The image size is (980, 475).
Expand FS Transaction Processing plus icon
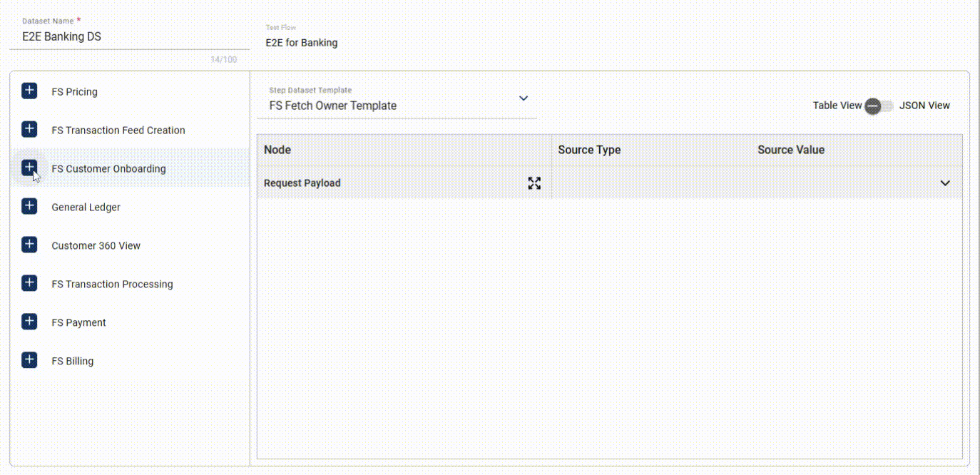(x=29, y=283)
